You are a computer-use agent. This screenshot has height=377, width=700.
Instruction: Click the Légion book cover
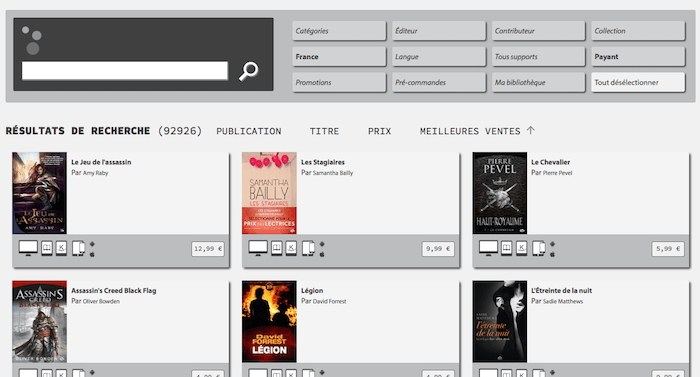(x=269, y=322)
